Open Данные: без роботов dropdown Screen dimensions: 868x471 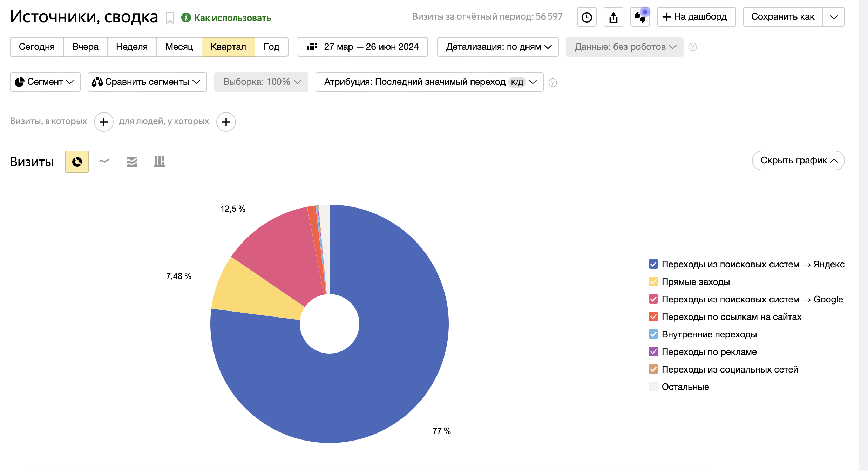coord(625,47)
